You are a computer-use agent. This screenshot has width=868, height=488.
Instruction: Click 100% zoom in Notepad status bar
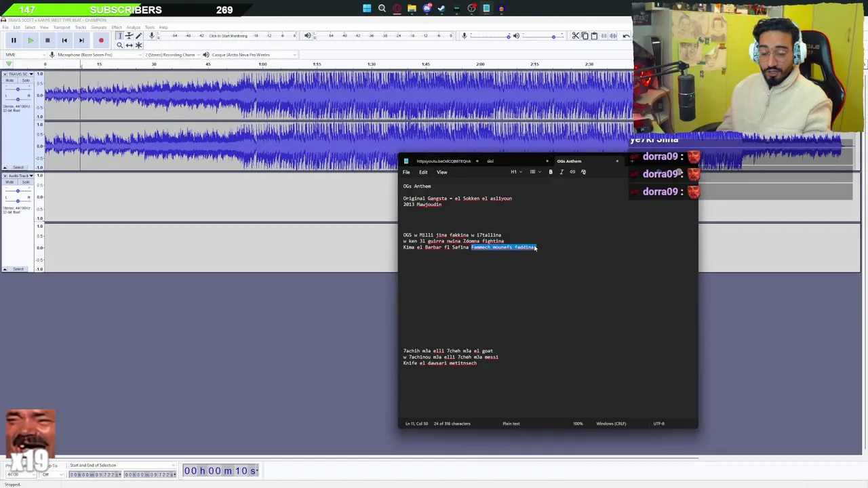click(578, 424)
